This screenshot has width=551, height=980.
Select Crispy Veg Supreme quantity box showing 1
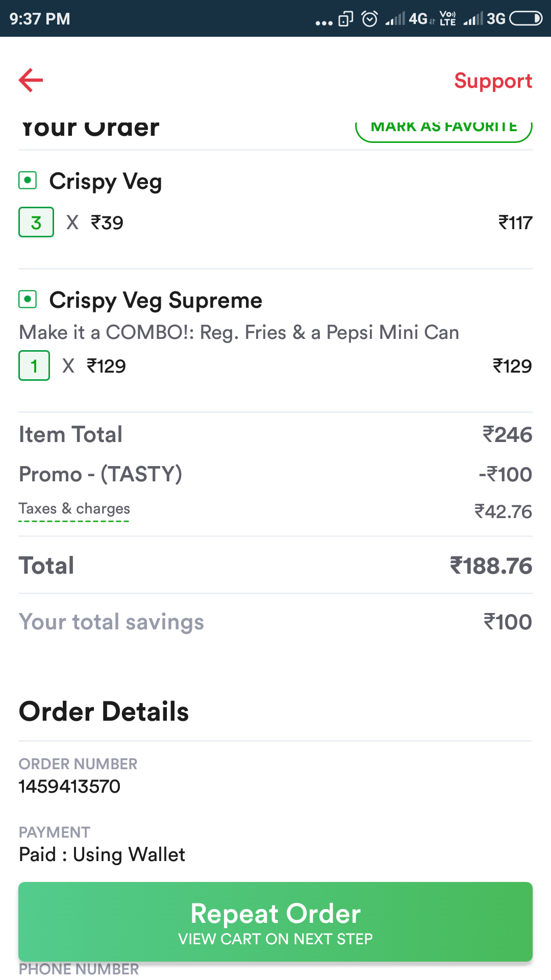pos(34,365)
